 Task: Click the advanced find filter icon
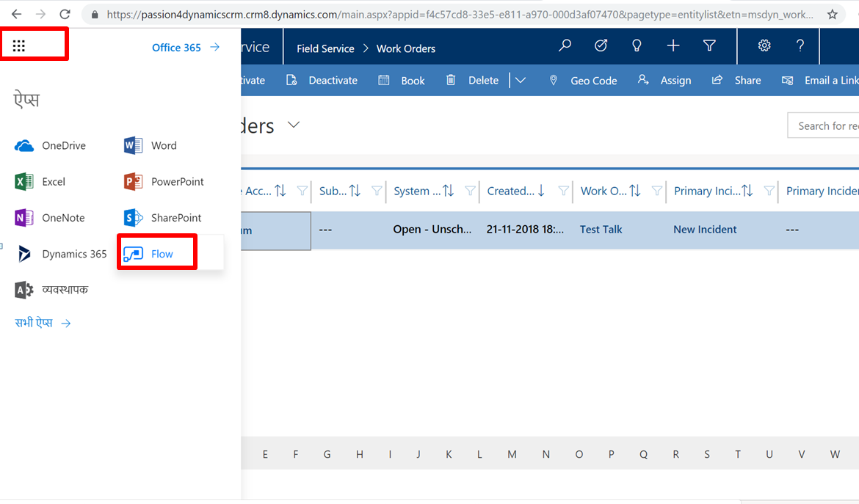tap(709, 46)
